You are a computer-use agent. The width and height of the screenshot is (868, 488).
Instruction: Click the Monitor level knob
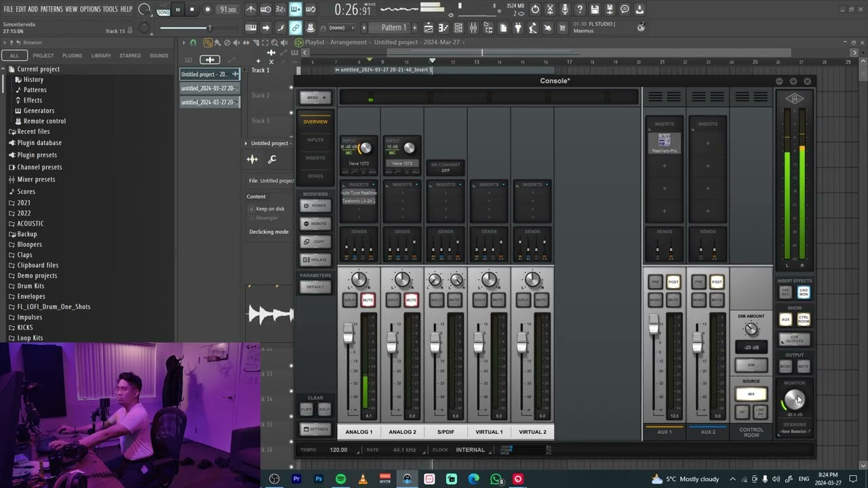pos(794,400)
